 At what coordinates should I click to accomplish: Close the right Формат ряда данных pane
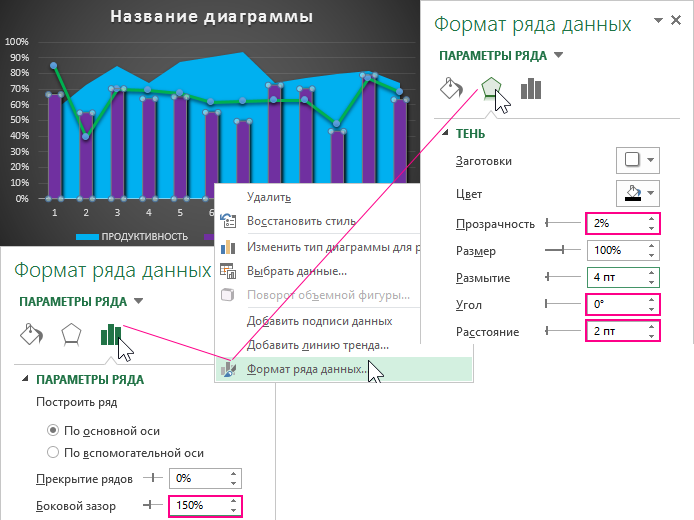(x=675, y=20)
